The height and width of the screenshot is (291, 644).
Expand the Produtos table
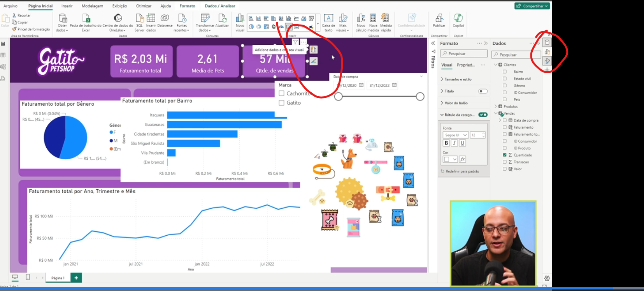point(495,106)
